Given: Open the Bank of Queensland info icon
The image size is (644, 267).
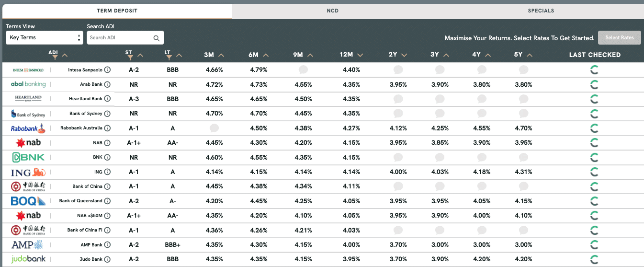Looking at the screenshot, I should pos(107,201).
